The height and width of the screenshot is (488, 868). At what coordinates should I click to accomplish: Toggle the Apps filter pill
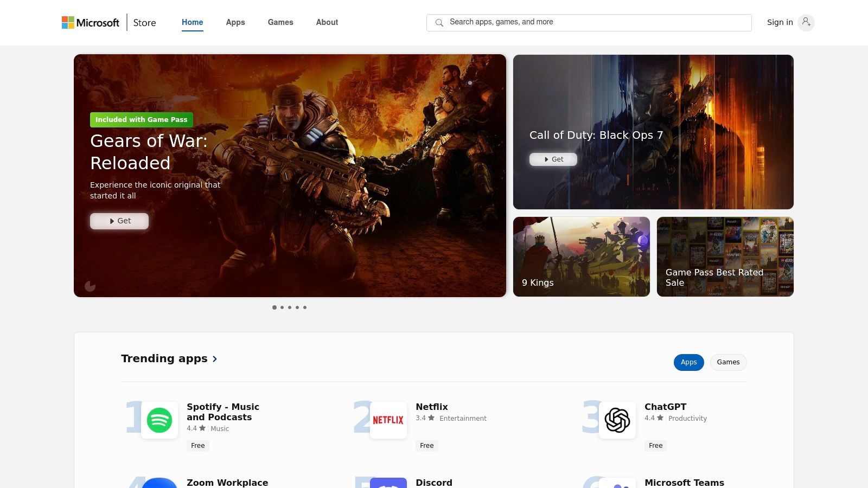point(689,362)
